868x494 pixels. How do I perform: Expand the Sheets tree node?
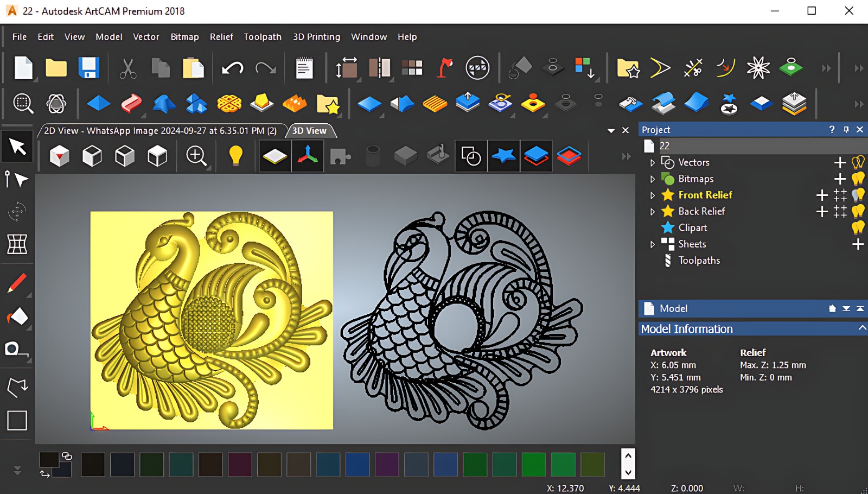tap(653, 244)
